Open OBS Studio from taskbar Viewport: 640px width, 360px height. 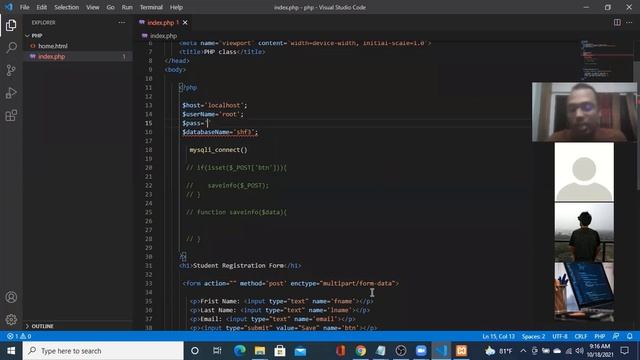(x=401, y=351)
